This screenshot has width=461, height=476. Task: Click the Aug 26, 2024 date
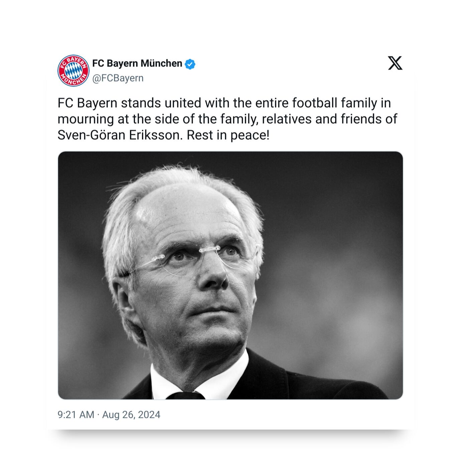click(131, 415)
